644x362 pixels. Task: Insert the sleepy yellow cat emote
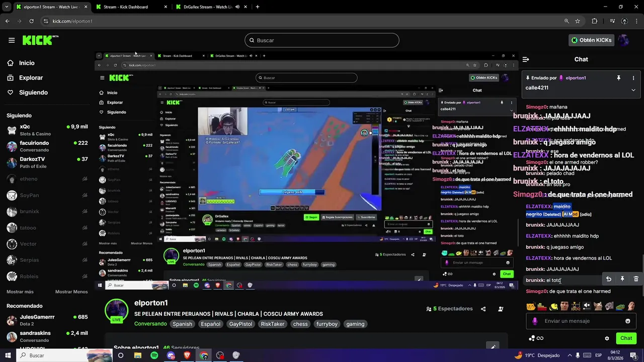(531, 306)
